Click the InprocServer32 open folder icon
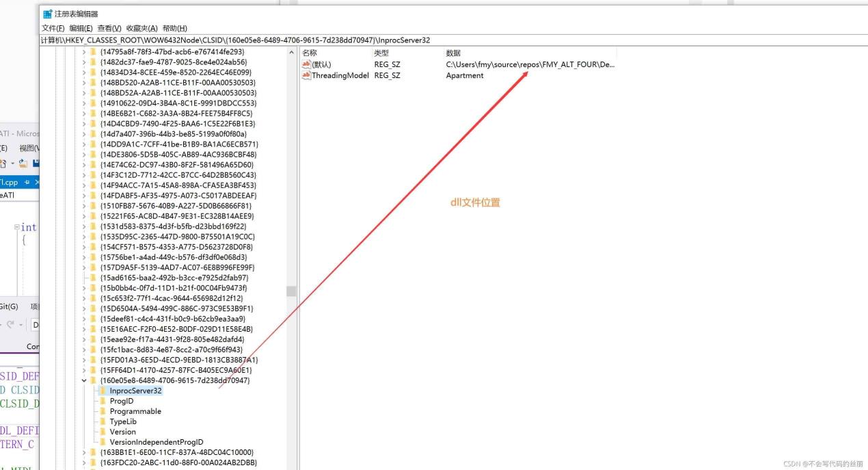868x470 pixels. point(103,391)
